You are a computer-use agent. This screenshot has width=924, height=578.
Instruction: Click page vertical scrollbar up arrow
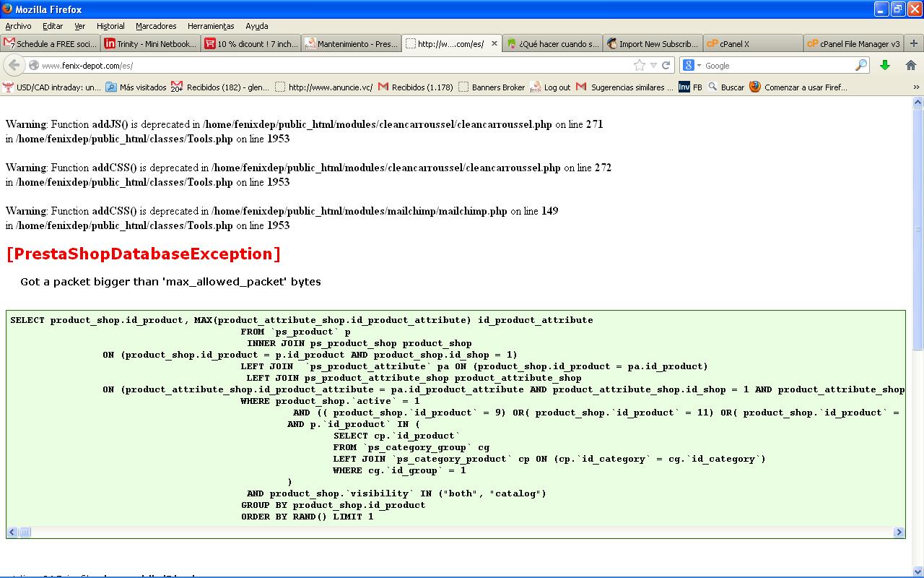918,103
